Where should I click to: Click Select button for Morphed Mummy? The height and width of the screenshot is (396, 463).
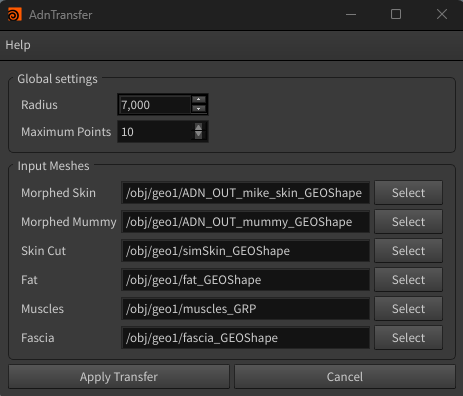[408, 222]
